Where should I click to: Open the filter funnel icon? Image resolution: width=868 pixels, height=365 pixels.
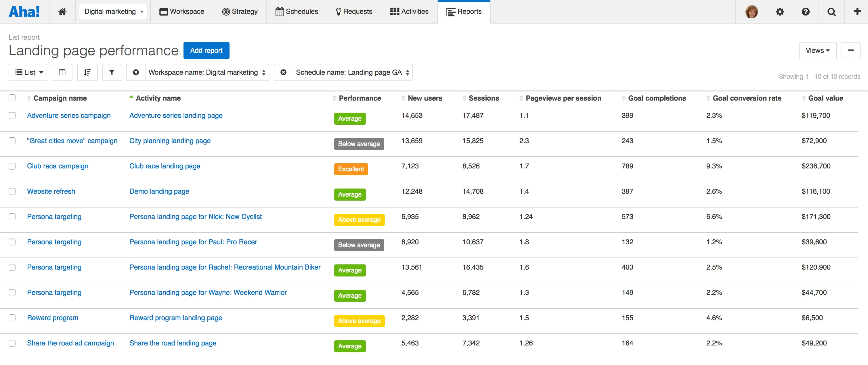click(112, 72)
